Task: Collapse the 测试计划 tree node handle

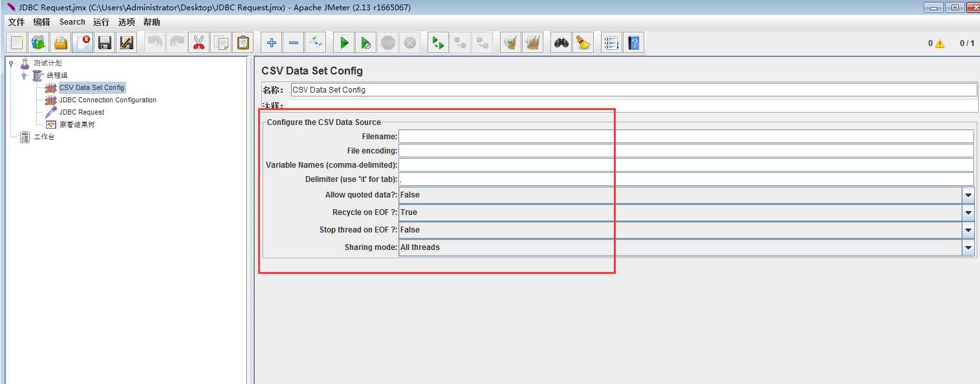Action: point(11,63)
